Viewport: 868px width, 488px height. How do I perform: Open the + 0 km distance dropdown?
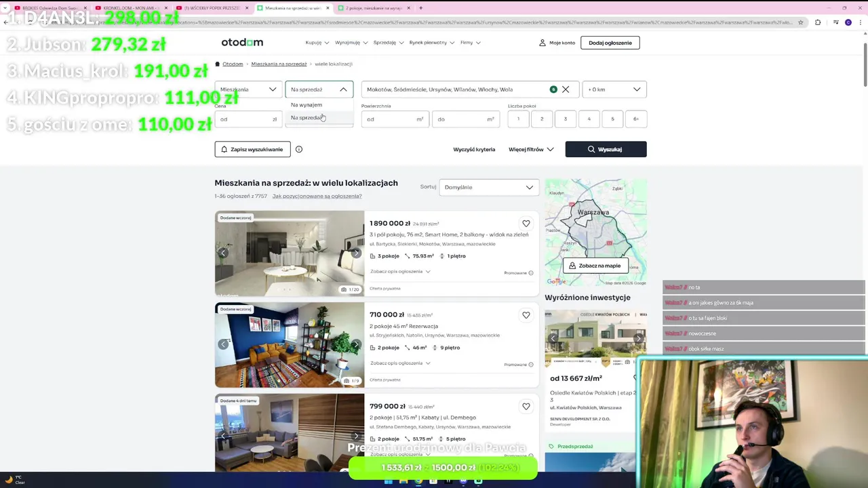(x=614, y=89)
